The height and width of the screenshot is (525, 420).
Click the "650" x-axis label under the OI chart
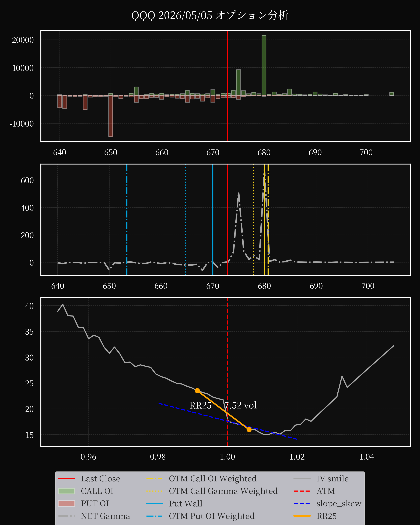pos(111,153)
